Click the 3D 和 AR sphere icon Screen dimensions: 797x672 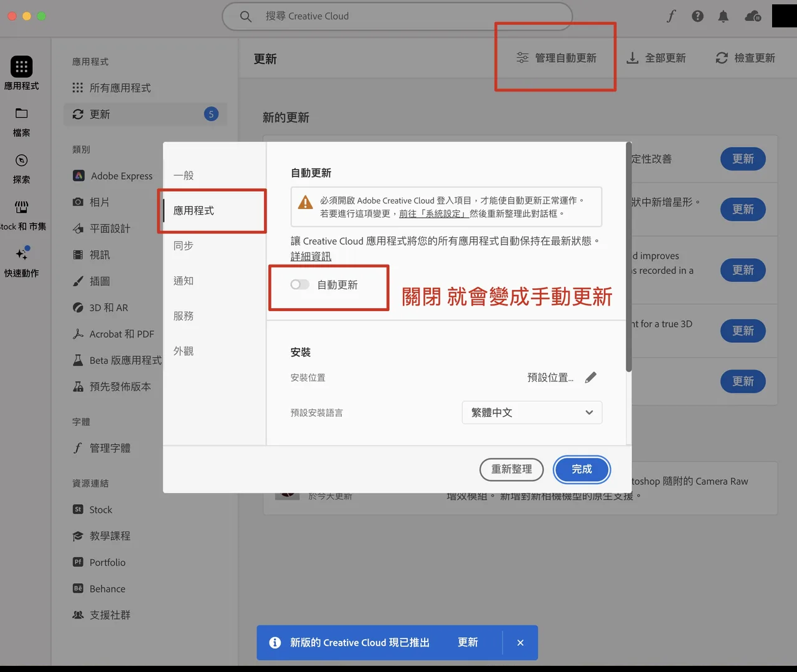click(x=78, y=307)
